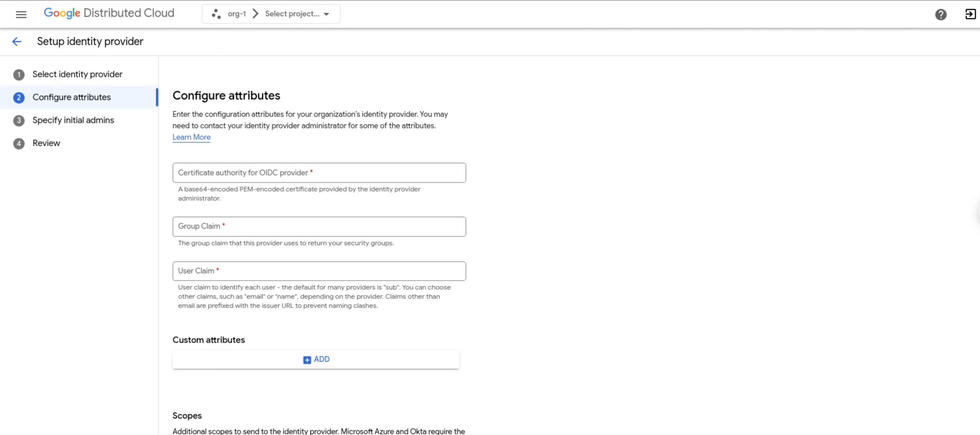Open the Learn More link
The image size is (980, 435).
pyautogui.click(x=191, y=137)
